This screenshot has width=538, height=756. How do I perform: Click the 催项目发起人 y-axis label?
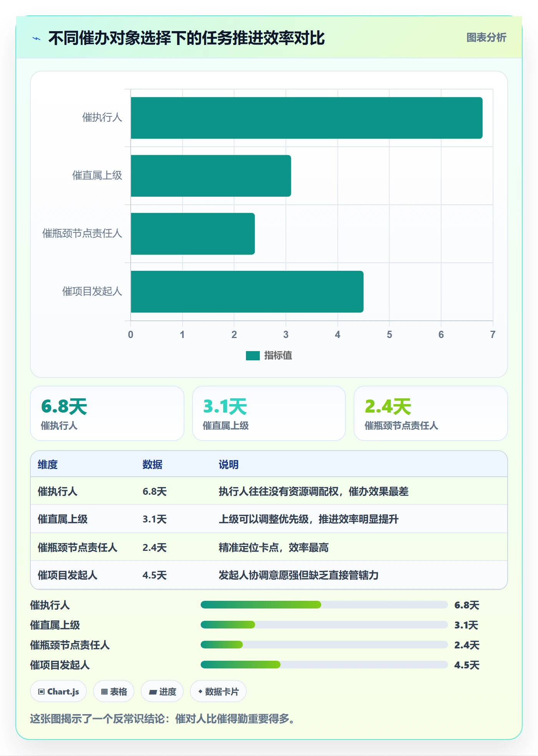pyautogui.click(x=92, y=292)
